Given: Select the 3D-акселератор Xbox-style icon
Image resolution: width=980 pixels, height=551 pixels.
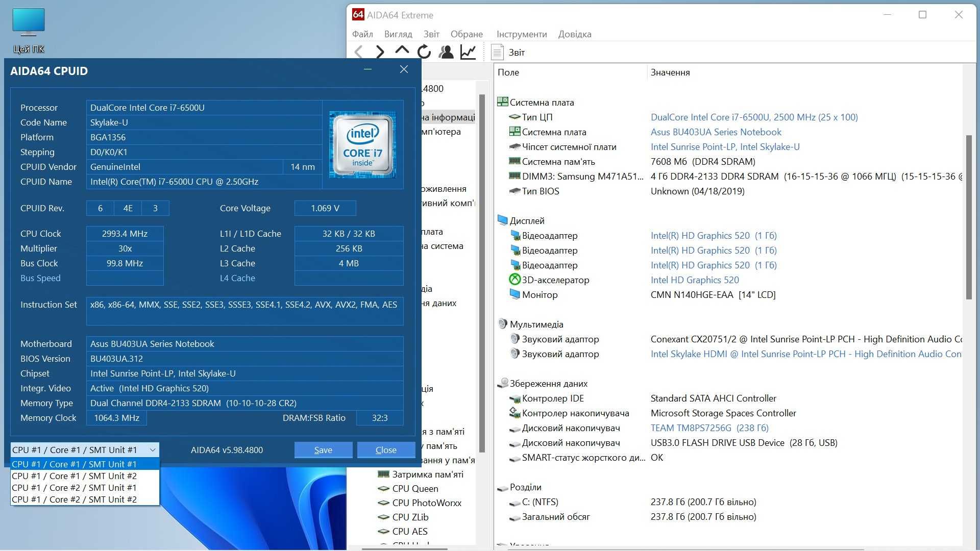Looking at the screenshot, I should click(514, 280).
